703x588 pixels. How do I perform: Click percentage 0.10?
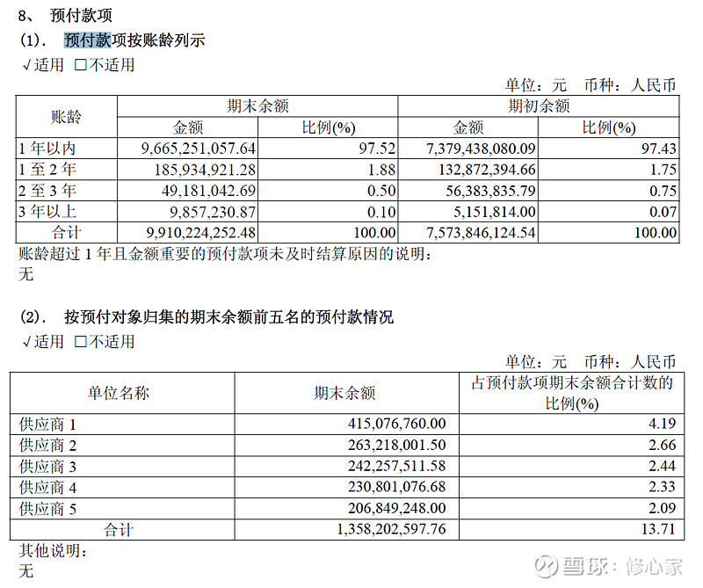tap(381, 212)
